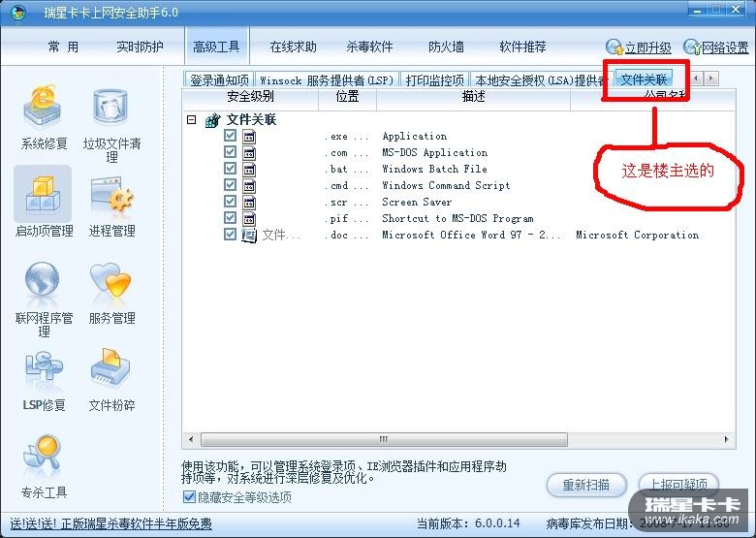Uncheck the .exe Application checkbox
756x538 pixels.
[230, 136]
